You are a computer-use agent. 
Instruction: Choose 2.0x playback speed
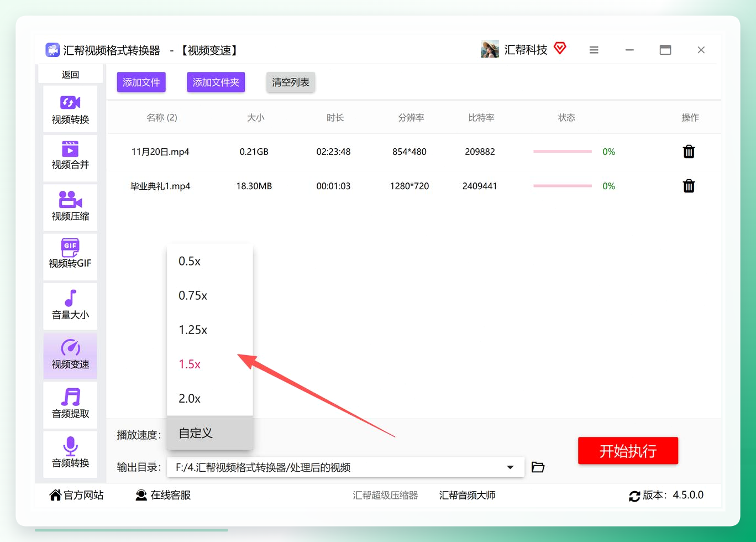pos(210,398)
